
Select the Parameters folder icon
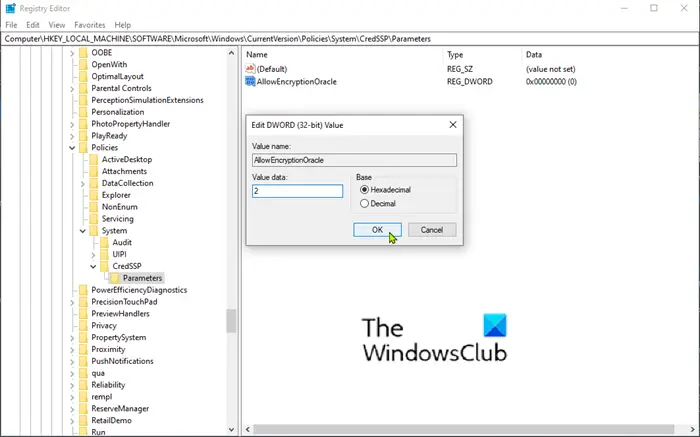115,278
